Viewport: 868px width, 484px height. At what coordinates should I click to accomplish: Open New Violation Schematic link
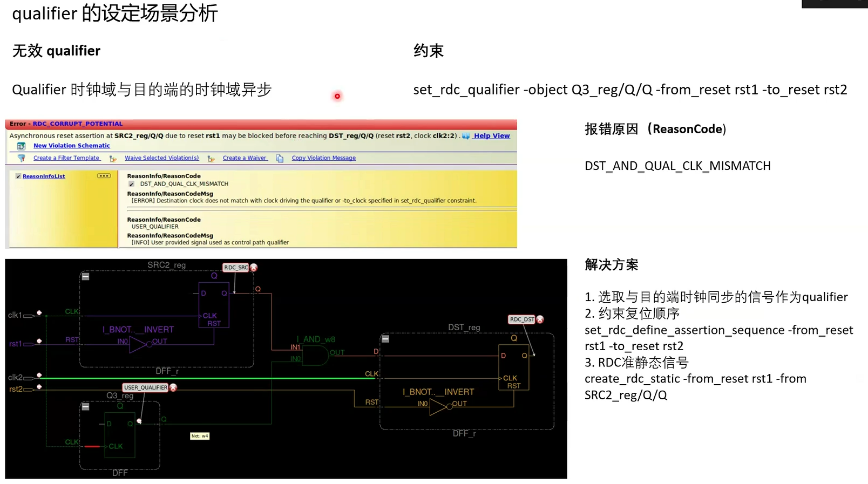point(72,146)
